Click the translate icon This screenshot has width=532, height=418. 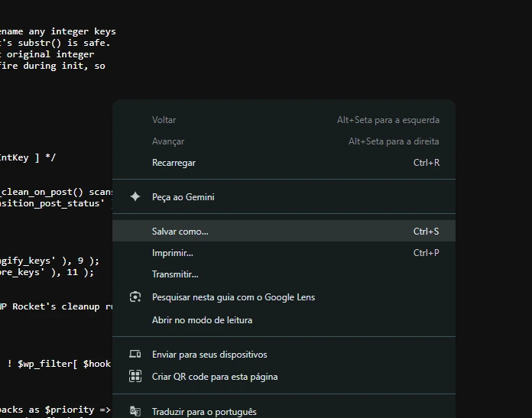[135, 411]
